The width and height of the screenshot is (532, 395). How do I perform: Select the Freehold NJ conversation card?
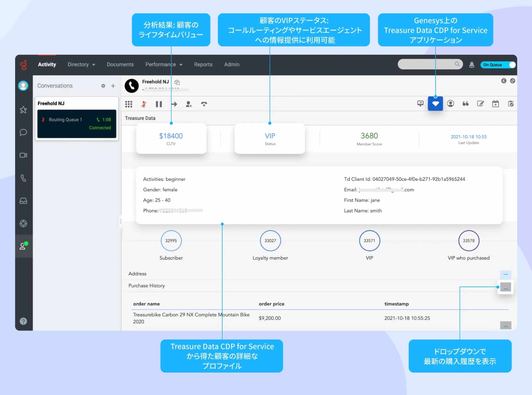[x=77, y=119]
